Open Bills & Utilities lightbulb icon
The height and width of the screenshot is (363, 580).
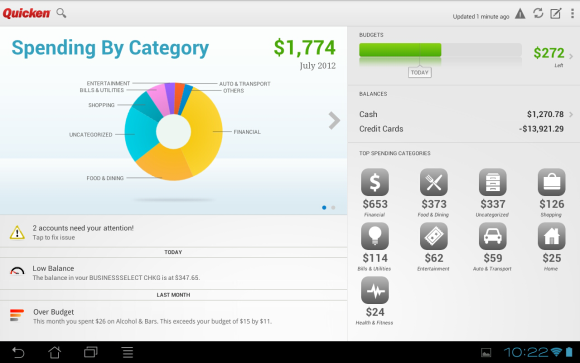tap(375, 236)
